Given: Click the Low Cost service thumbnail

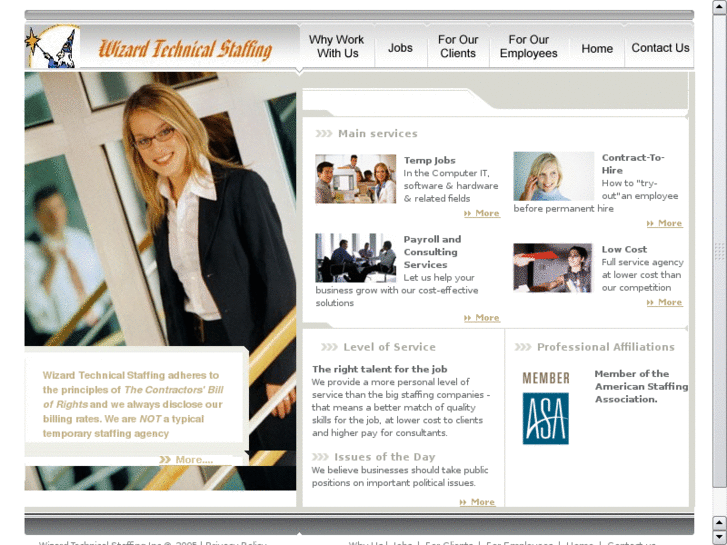Looking at the screenshot, I should (553, 268).
